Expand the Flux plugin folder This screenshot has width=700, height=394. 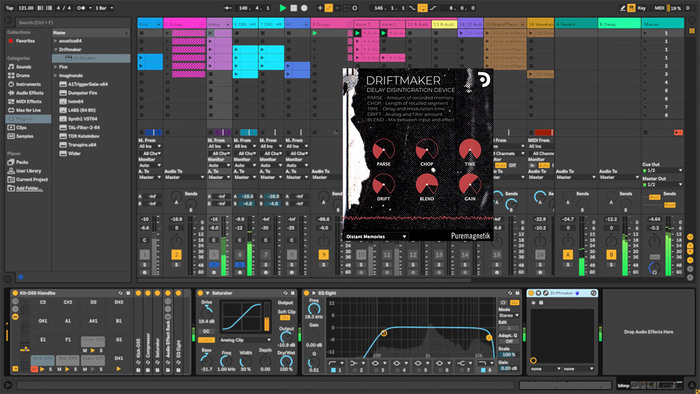(56, 67)
